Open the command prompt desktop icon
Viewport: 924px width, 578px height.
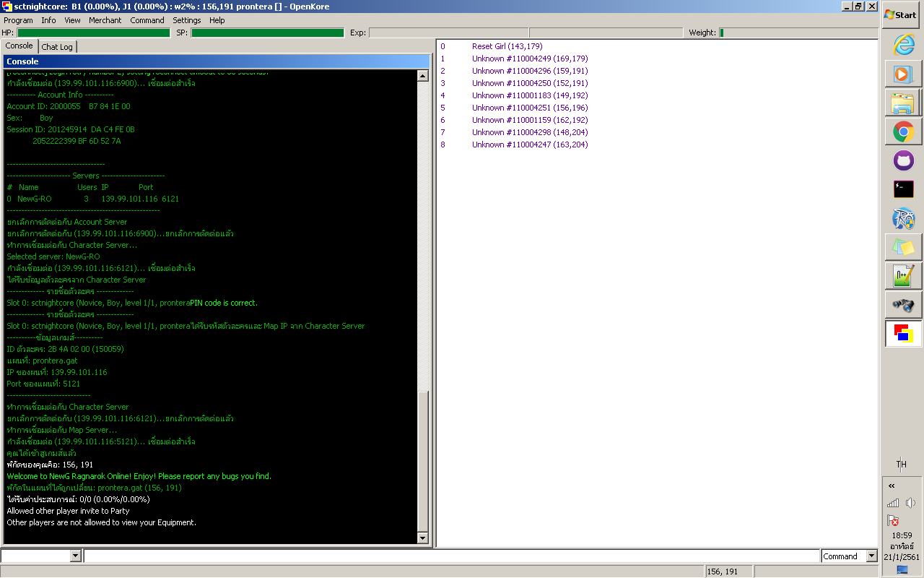(x=903, y=188)
